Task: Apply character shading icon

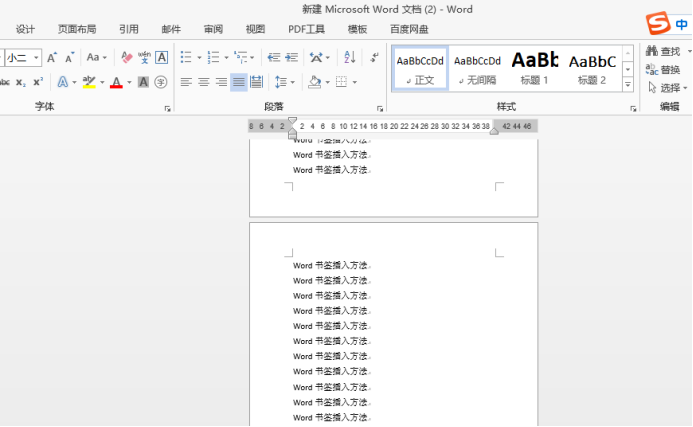Action: [x=143, y=82]
